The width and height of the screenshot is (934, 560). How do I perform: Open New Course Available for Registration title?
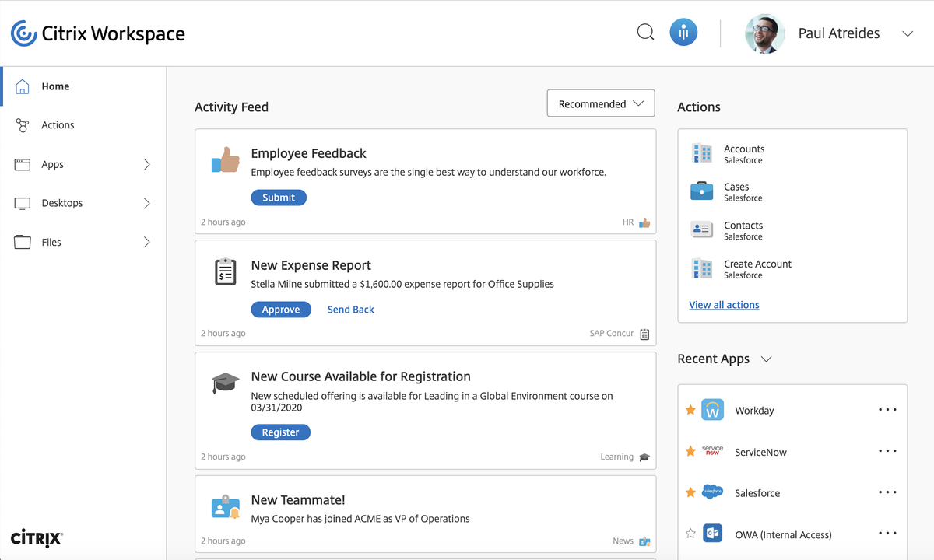point(360,376)
